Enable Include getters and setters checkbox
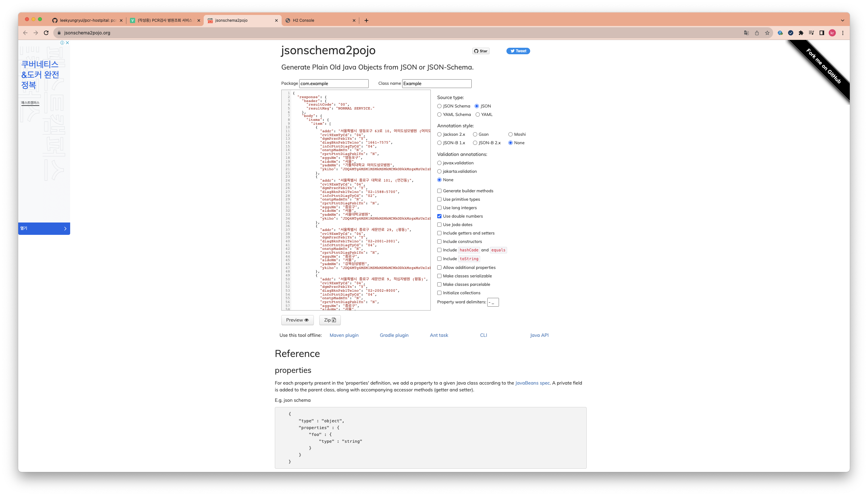This screenshot has width=868, height=496. pyautogui.click(x=440, y=233)
